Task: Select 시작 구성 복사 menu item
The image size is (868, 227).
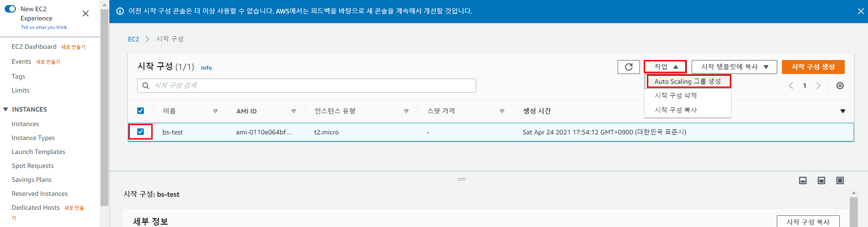Action: 688,110
